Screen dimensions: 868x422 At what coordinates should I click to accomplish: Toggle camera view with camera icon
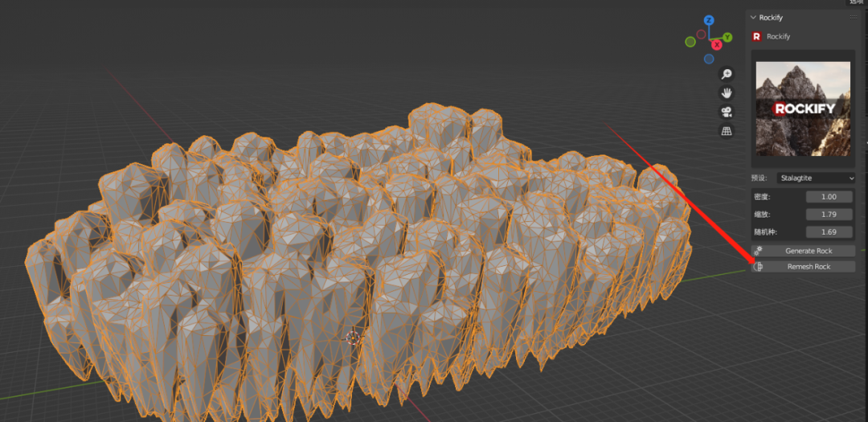pos(727,112)
